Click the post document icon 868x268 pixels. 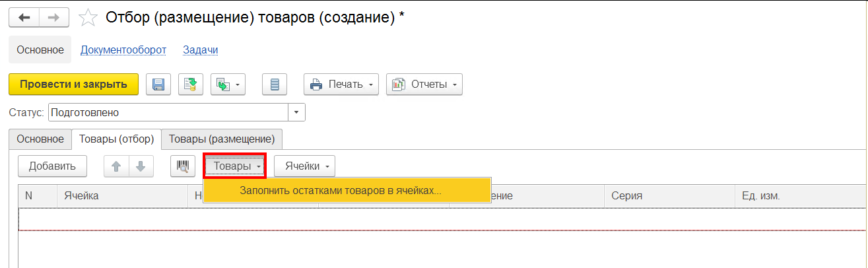point(190,84)
